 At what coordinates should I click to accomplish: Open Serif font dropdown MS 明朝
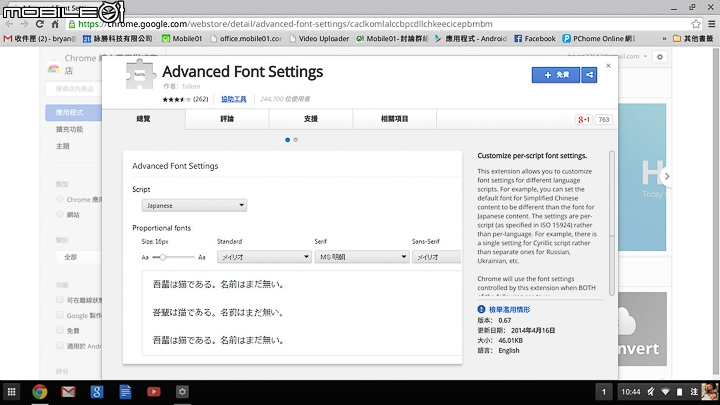point(361,257)
